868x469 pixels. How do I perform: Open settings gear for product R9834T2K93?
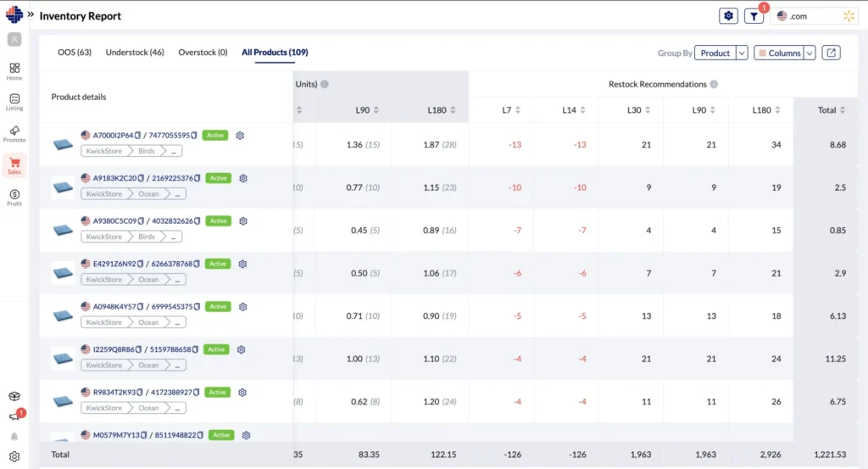click(242, 392)
